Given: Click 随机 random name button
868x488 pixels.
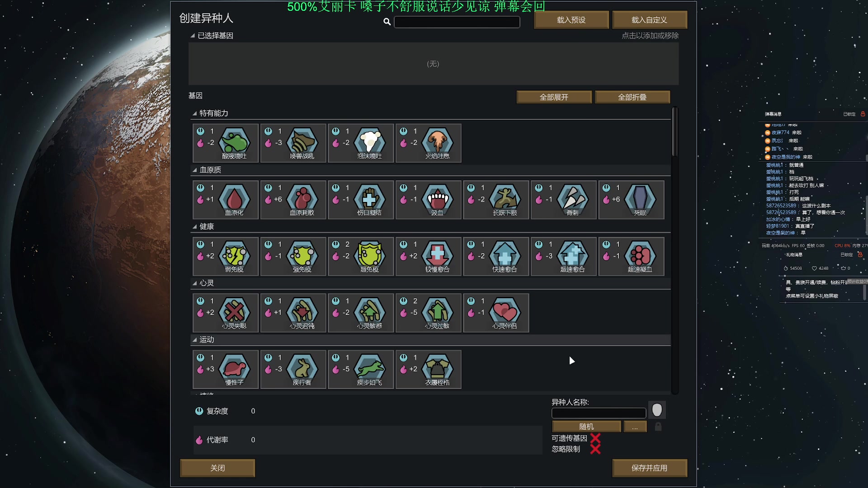Looking at the screenshot, I should coord(586,427).
